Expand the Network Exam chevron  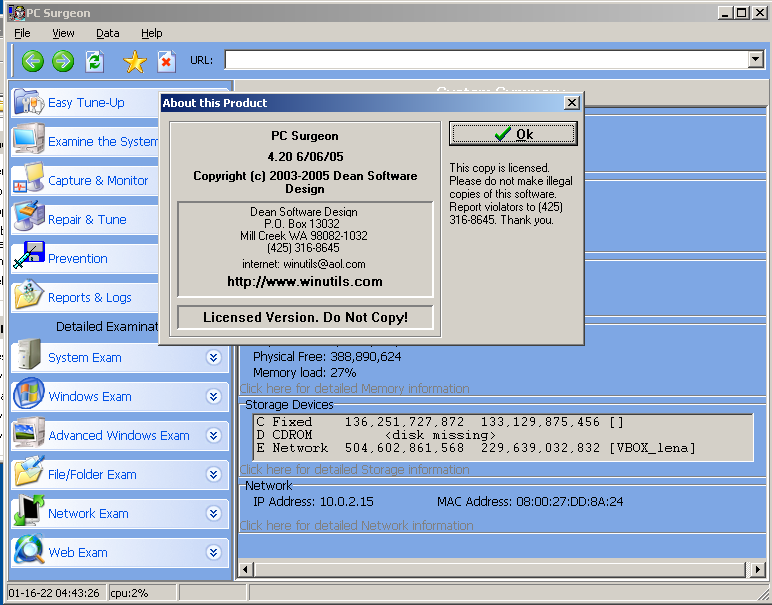pyautogui.click(x=213, y=513)
